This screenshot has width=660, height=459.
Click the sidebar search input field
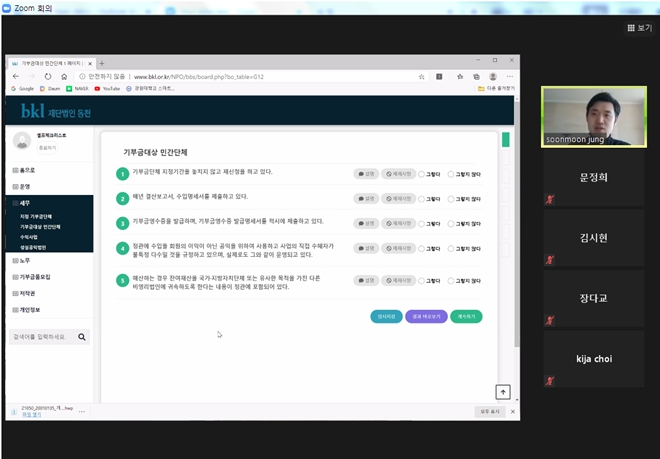tap(40, 337)
